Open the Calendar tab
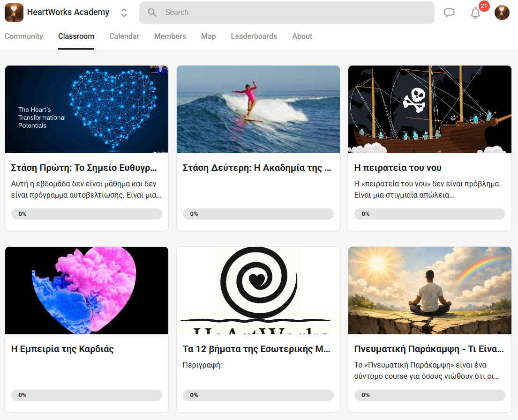The height and width of the screenshot is (420, 518). click(124, 37)
